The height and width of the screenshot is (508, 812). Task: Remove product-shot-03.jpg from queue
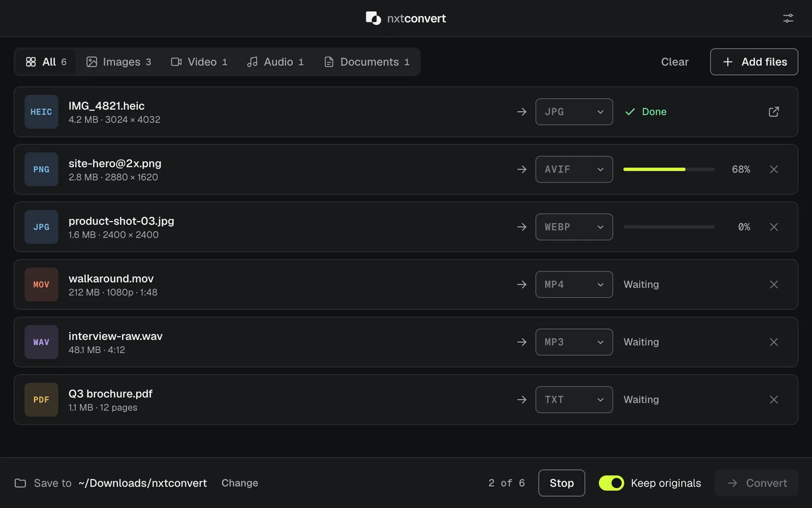tap(773, 227)
